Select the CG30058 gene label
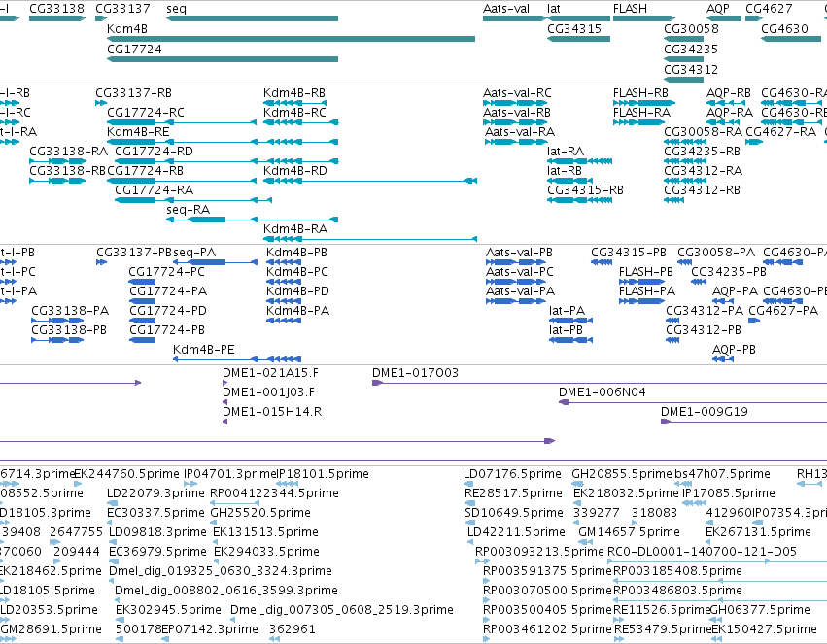 (691, 29)
